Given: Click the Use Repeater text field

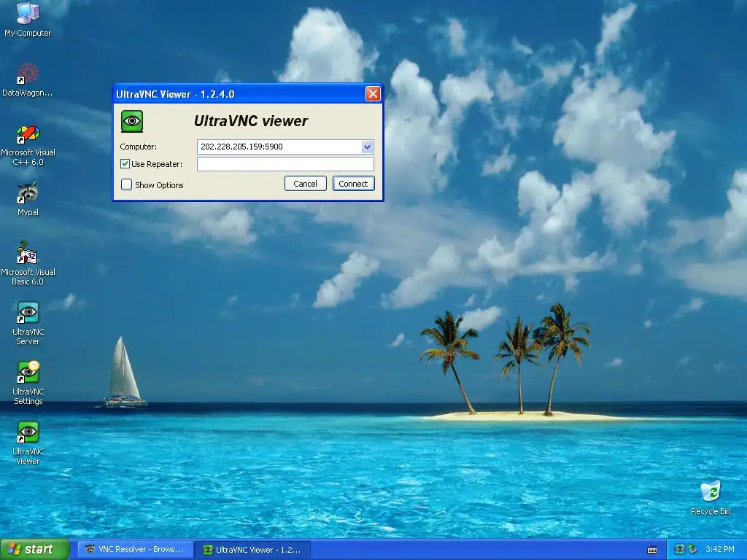Looking at the screenshot, I should point(285,164).
